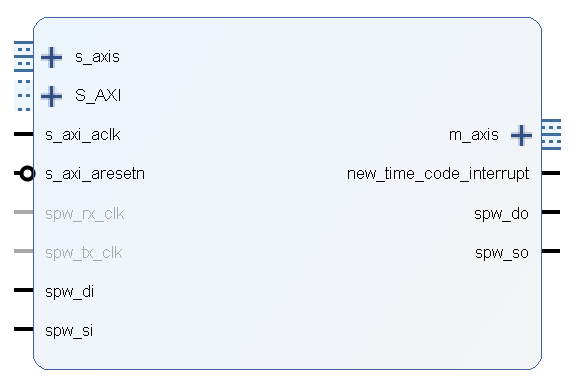Expand the S_AXI interface plus icon
This screenshot has width=579, height=387.
click(x=51, y=96)
